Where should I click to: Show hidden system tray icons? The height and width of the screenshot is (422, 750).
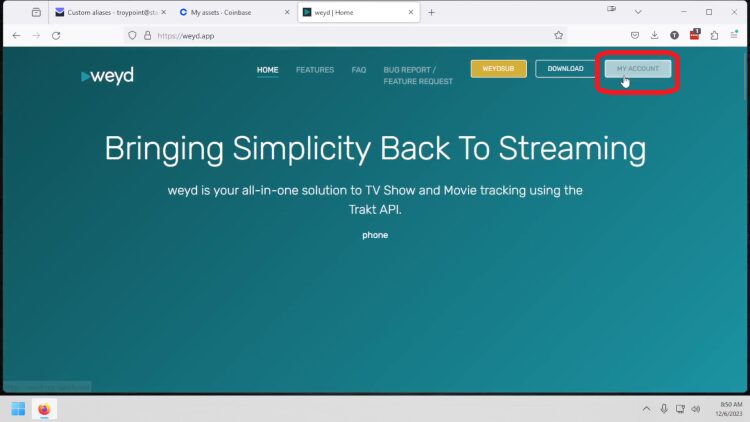pyautogui.click(x=646, y=409)
